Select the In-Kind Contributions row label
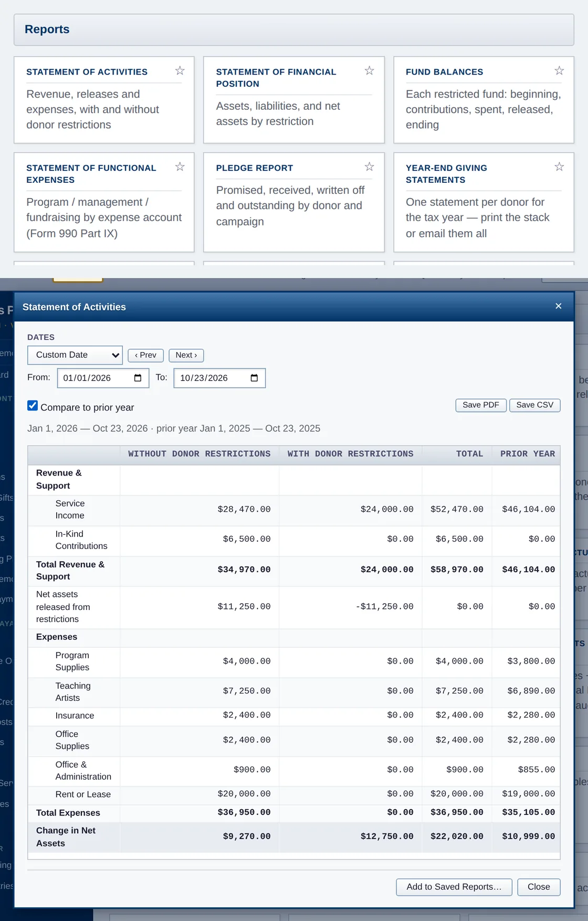The width and height of the screenshot is (588, 921). (81, 540)
